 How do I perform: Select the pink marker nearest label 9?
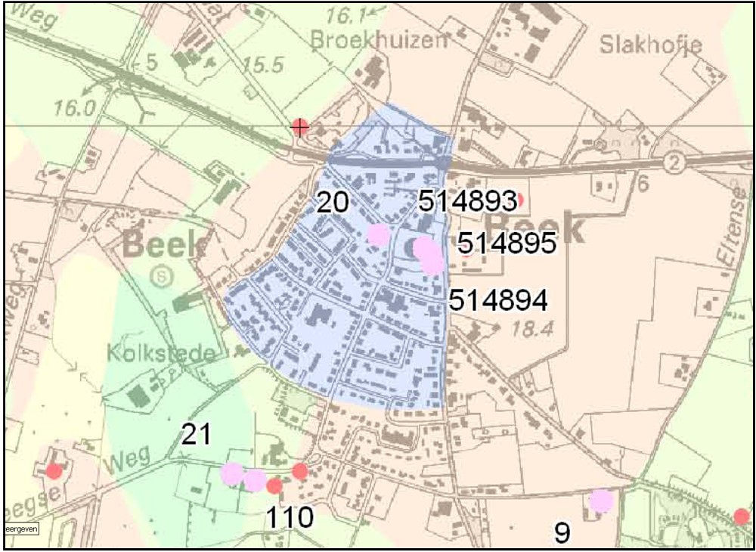601,500
